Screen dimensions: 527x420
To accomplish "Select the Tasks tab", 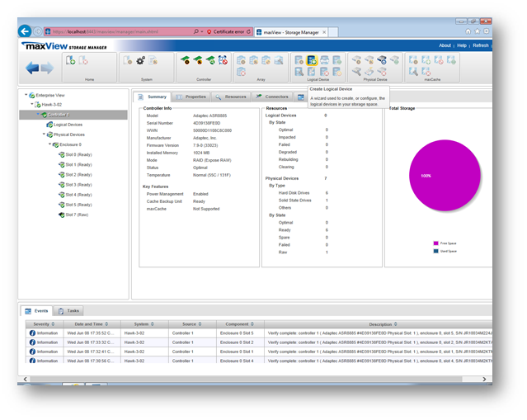I will [68, 311].
